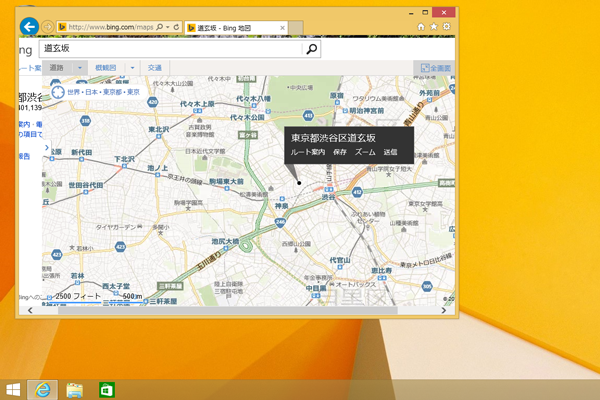Click the black 道玄坂 location pin dot
This screenshot has height=400, width=600.
click(299, 183)
